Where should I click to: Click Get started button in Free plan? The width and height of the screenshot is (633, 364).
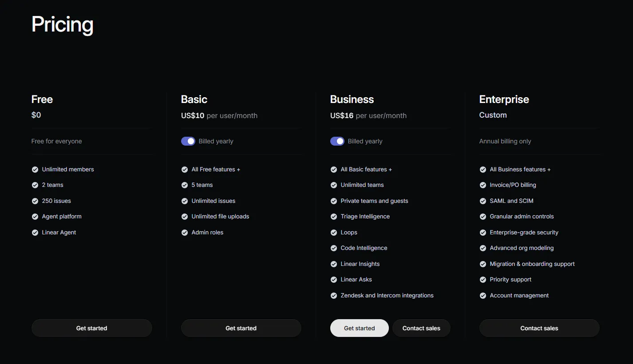[x=92, y=328]
